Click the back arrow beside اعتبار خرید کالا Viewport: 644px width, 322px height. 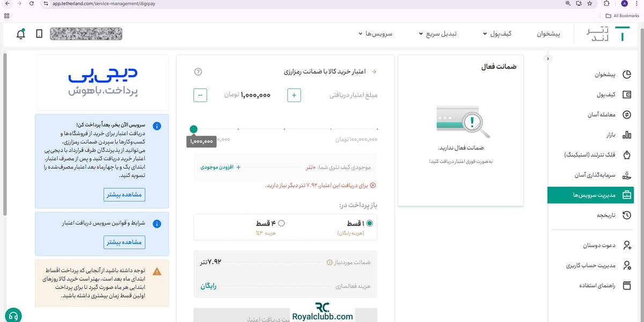(x=374, y=72)
